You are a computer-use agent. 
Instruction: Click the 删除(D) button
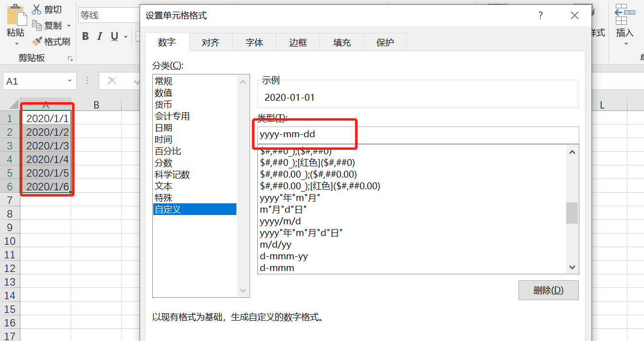[549, 290]
